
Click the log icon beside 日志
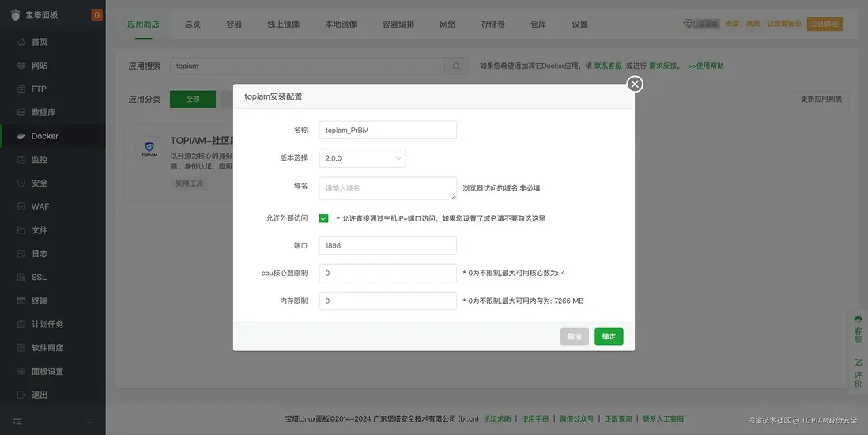pyautogui.click(x=21, y=254)
